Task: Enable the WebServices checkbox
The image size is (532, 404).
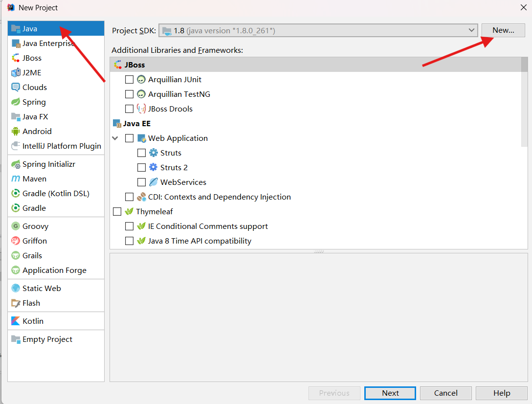Action: point(141,182)
